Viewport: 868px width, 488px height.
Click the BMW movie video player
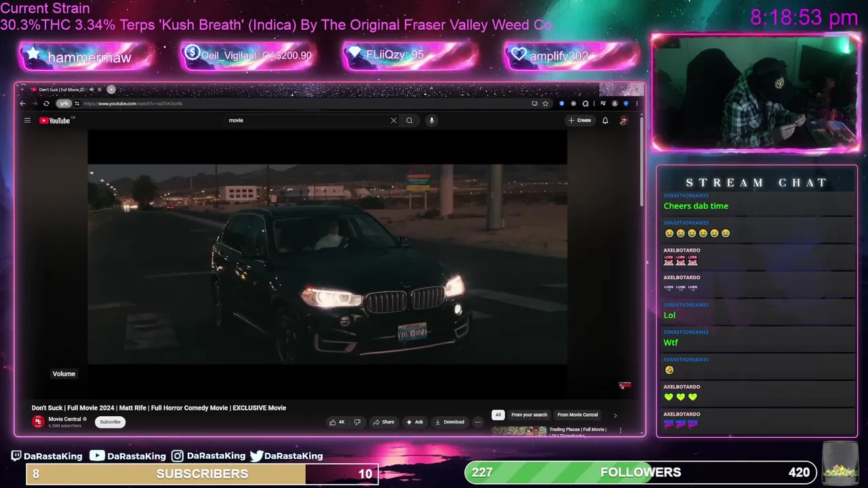pos(328,264)
